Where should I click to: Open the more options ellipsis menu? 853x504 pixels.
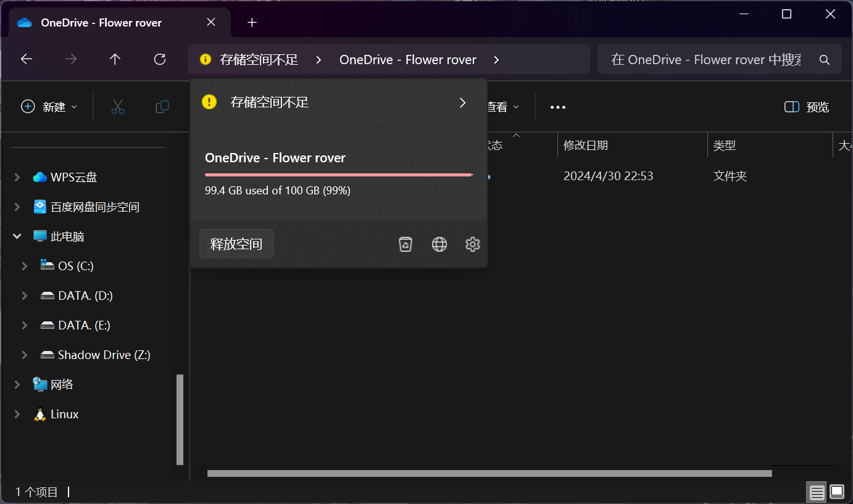(x=558, y=107)
